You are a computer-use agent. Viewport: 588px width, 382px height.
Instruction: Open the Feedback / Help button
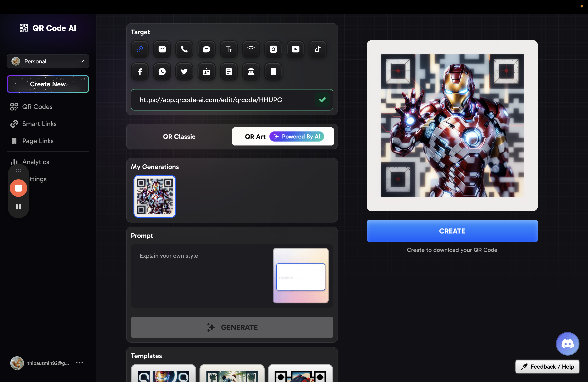coord(547,366)
